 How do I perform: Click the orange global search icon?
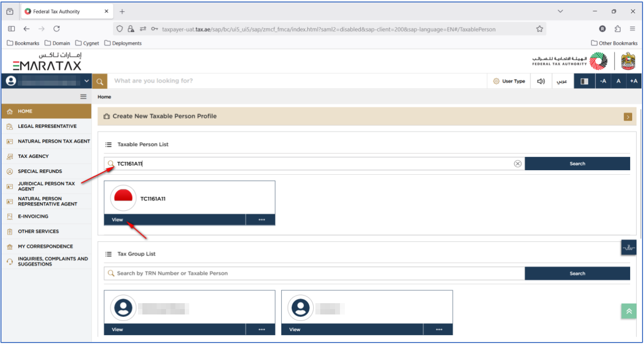coord(100,81)
